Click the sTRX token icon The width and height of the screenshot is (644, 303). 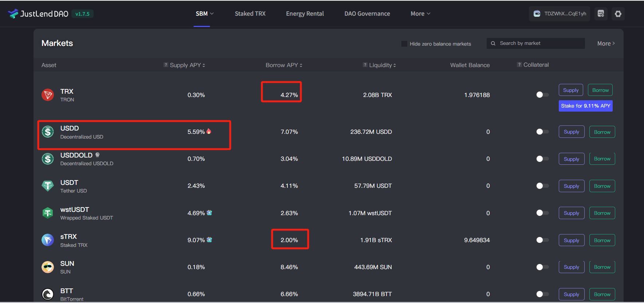point(48,240)
